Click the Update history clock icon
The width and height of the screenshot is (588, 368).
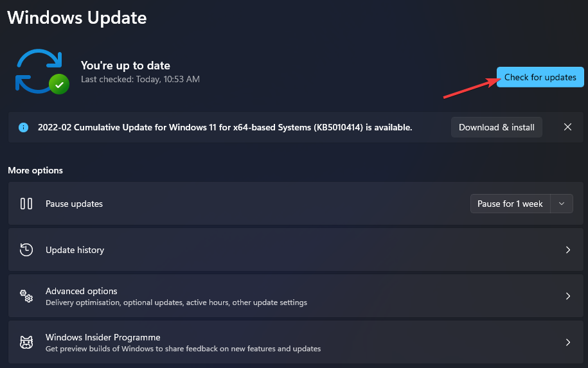coord(26,250)
